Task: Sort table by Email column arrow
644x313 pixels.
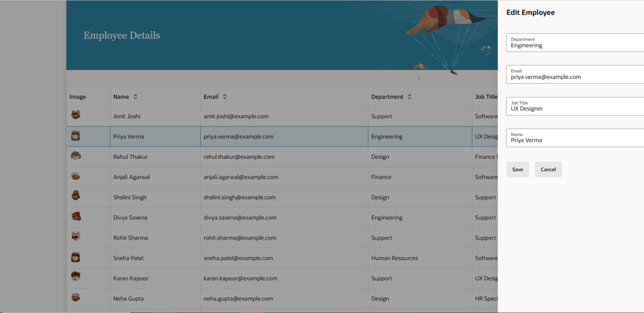Action: tap(225, 97)
